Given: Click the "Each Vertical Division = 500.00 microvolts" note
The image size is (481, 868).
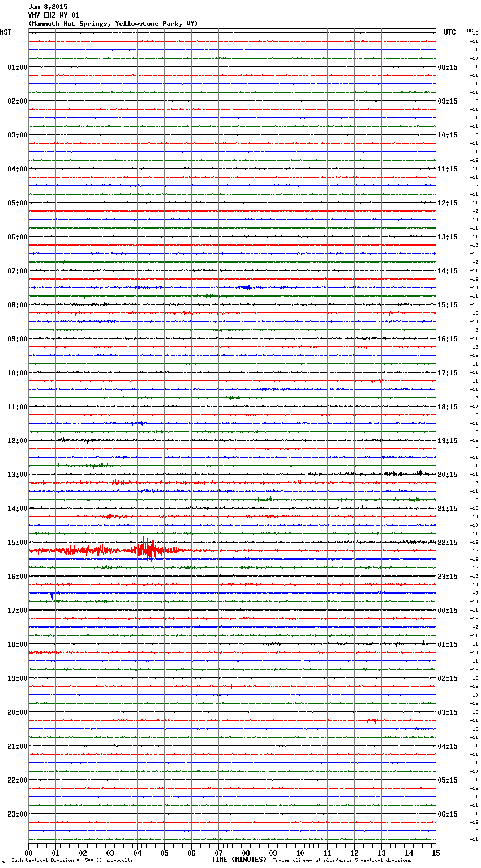Looking at the screenshot, I should click(72, 860).
